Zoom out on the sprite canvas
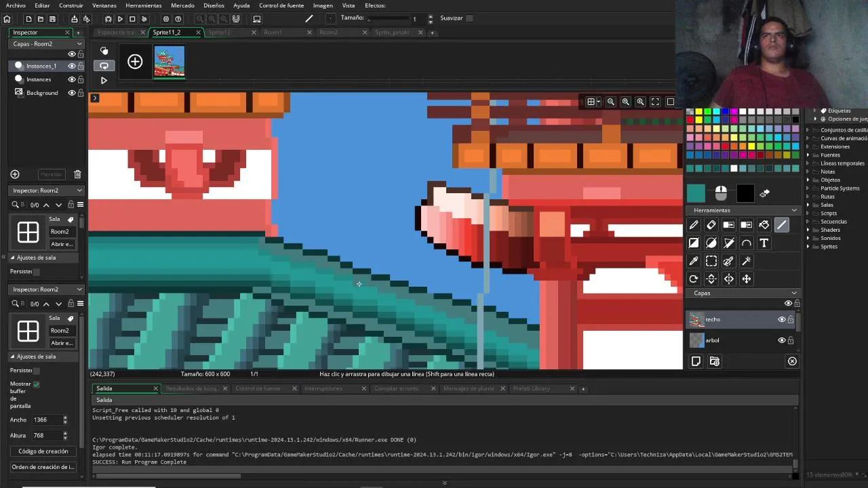The width and height of the screenshot is (868, 488). coord(611,102)
